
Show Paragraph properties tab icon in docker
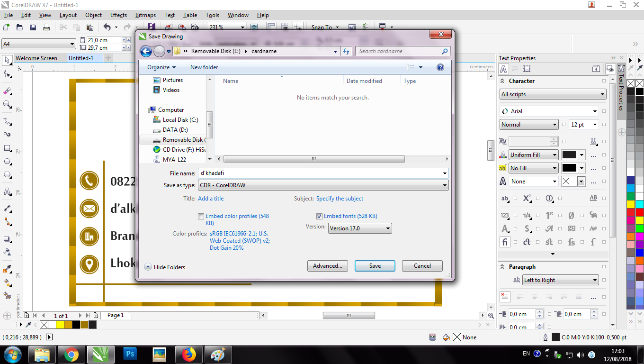(515, 69)
